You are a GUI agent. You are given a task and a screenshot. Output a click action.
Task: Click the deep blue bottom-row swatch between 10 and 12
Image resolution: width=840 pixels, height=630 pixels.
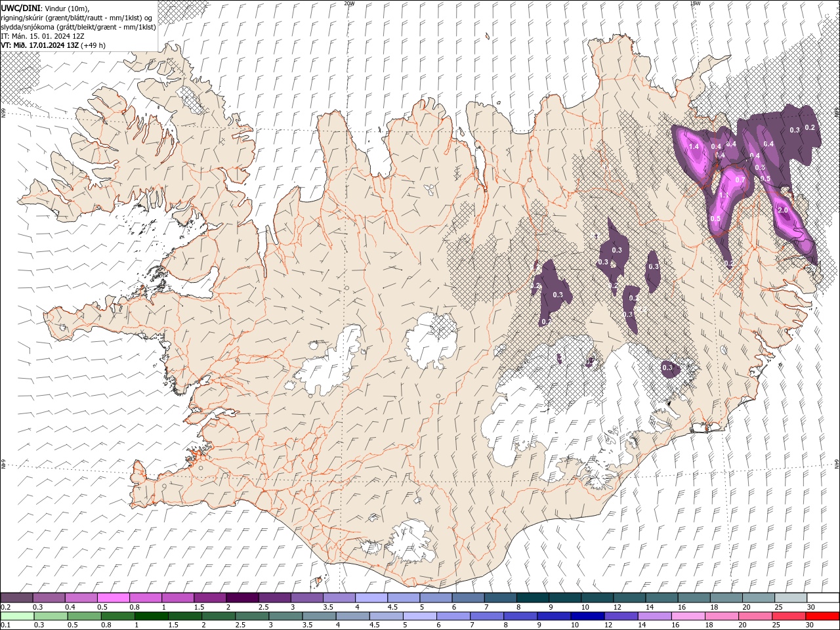tap(587, 616)
